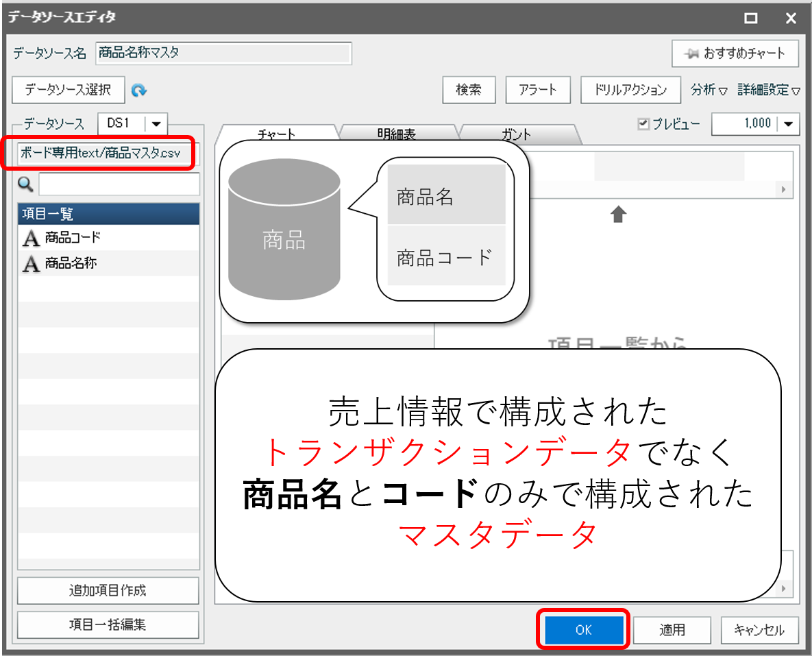Click the 項目一覧 list header

[x=108, y=213]
